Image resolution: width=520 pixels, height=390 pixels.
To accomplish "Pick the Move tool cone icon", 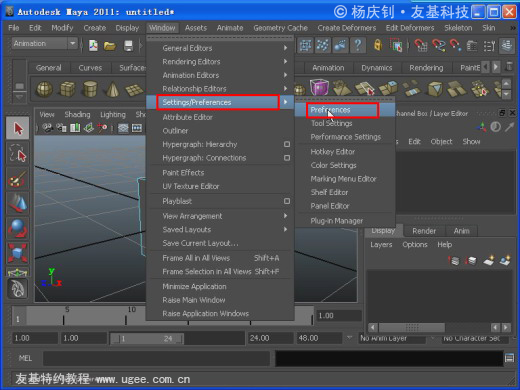I will pyautogui.click(x=18, y=203).
